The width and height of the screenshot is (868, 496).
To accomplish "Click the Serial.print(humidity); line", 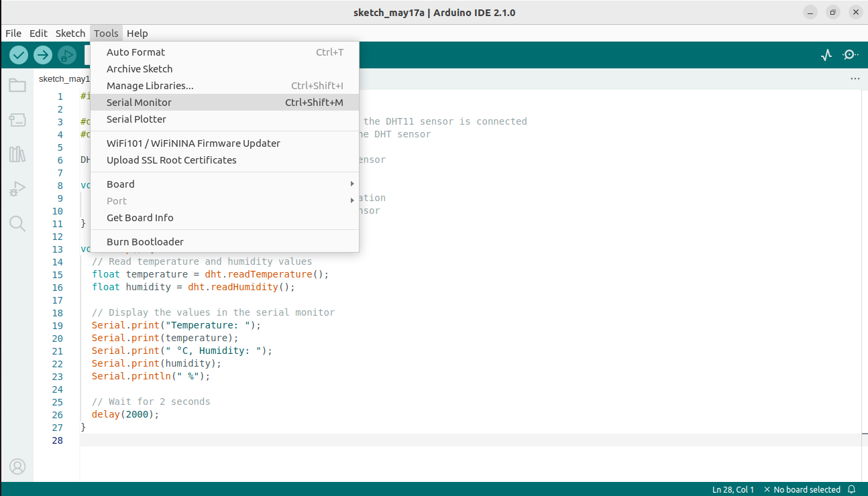I will (x=156, y=363).
